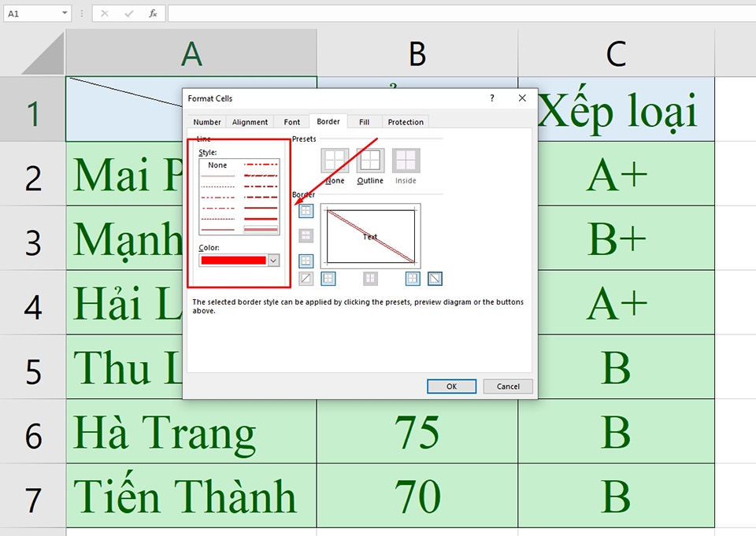Switch to the Alignment tab
756x536 pixels.
coord(250,122)
